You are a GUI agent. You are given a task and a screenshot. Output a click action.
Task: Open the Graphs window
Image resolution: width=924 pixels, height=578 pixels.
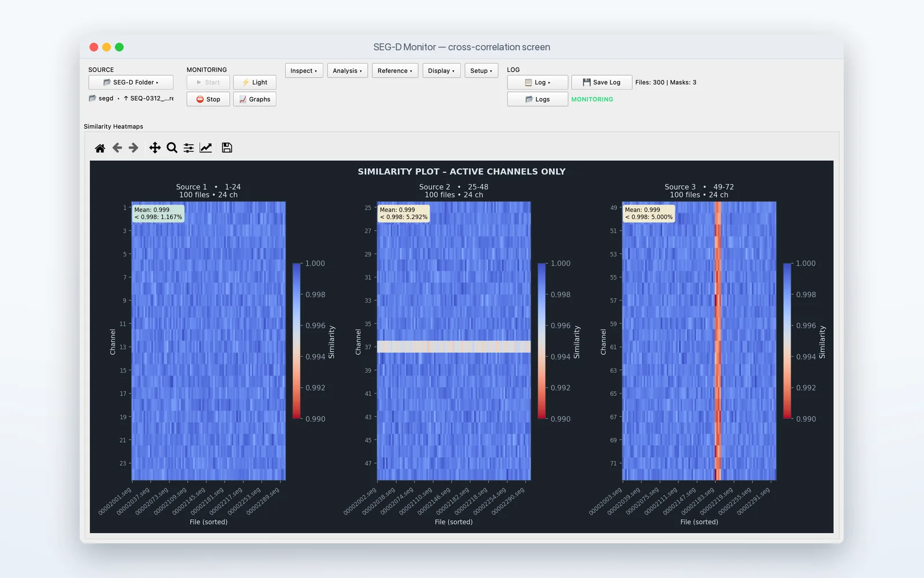click(255, 99)
